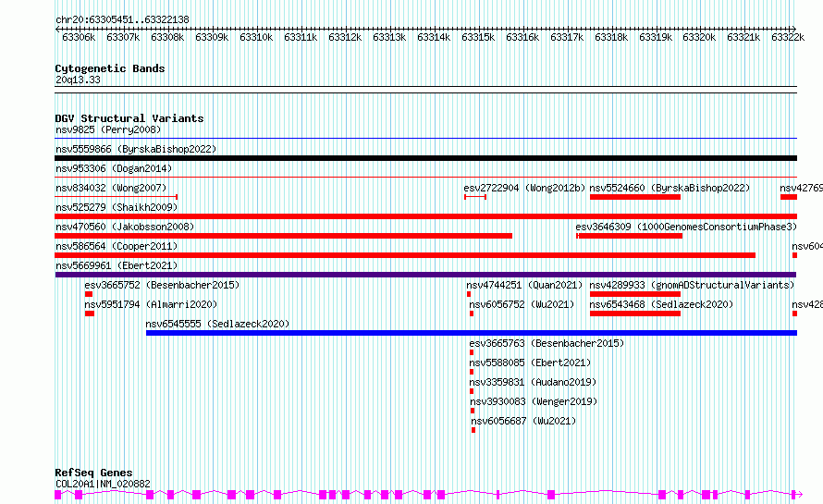Click the chr20:63305451..63322138 coordinate label
The height and width of the screenshot is (504, 823).
point(122,20)
